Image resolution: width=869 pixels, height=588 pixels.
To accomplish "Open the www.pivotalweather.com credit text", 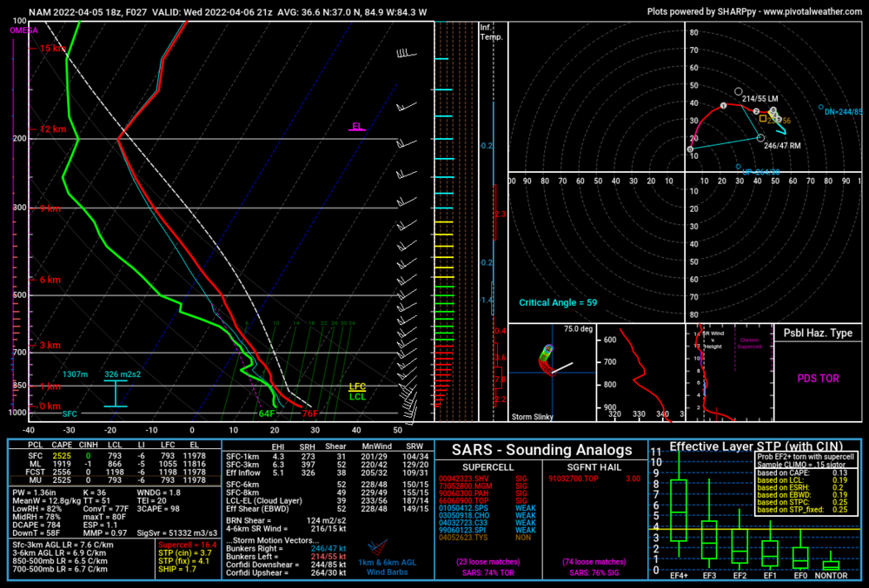I will [x=813, y=11].
